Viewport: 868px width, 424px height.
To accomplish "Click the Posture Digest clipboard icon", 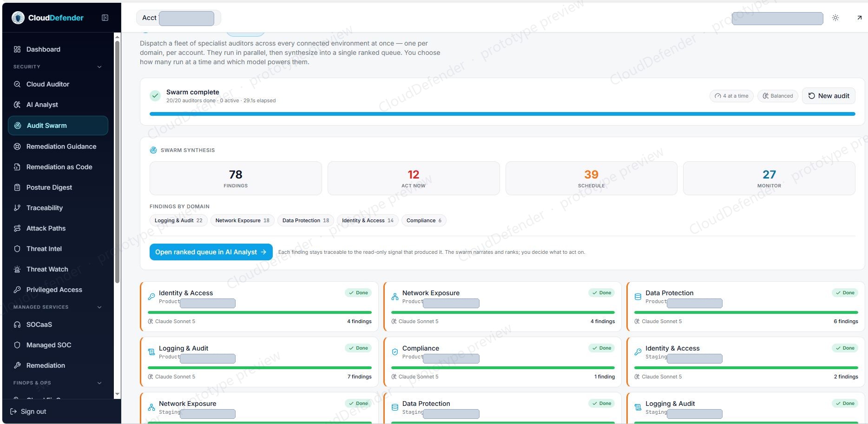I will coord(17,187).
